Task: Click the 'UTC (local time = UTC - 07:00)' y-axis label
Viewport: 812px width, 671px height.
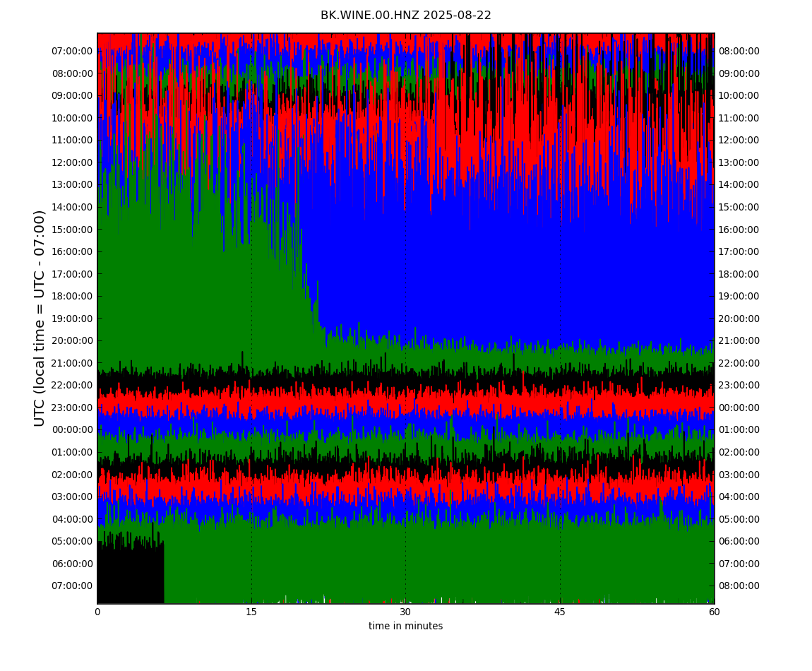Action: point(40,318)
